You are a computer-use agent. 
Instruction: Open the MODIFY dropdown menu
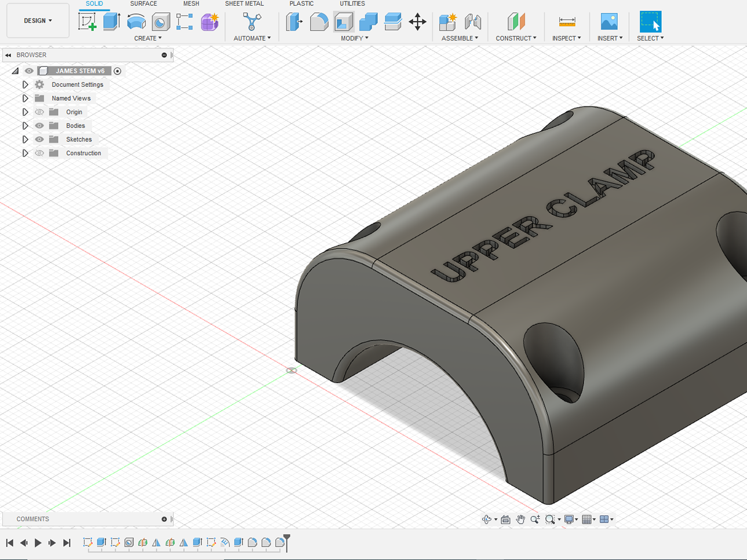[354, 38]
